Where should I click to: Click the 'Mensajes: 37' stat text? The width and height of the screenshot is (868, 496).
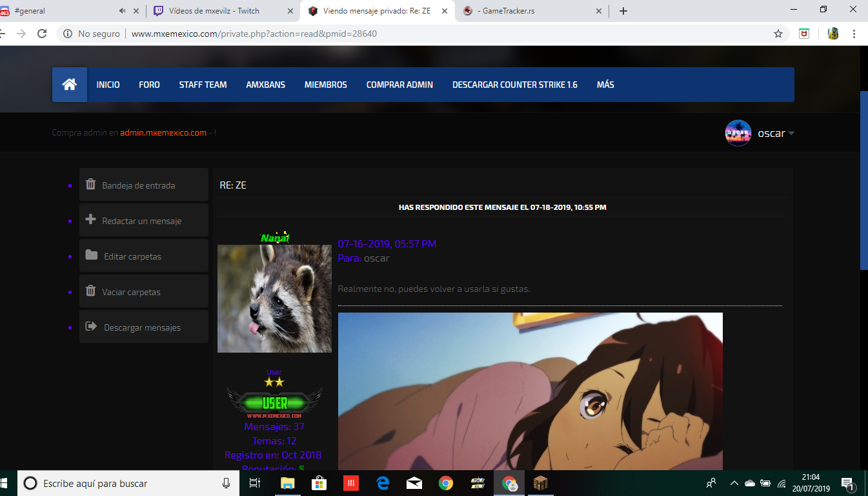274,427
